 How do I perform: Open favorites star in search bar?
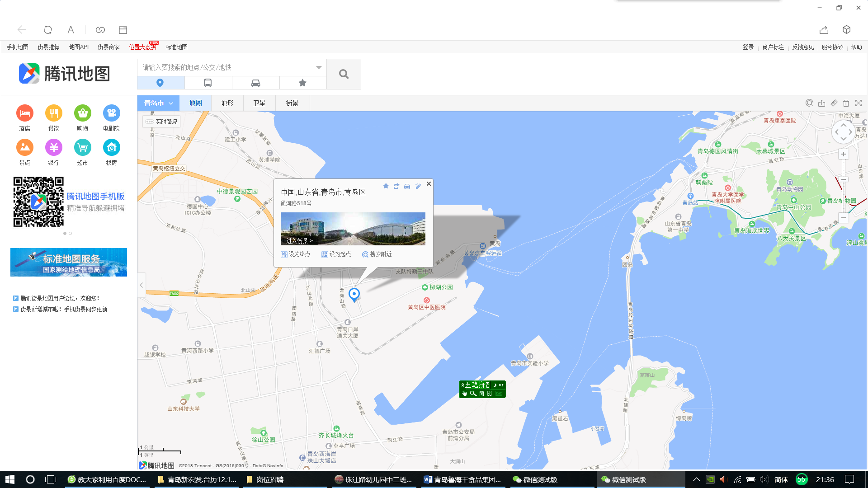pyautogui.click(x=302, y=83)
